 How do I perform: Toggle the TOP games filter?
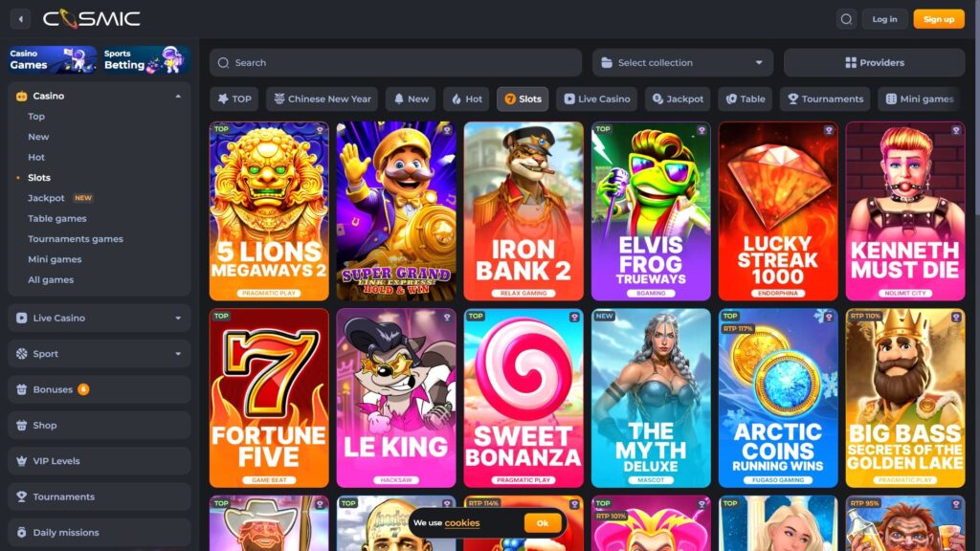[x=234, y=99]
